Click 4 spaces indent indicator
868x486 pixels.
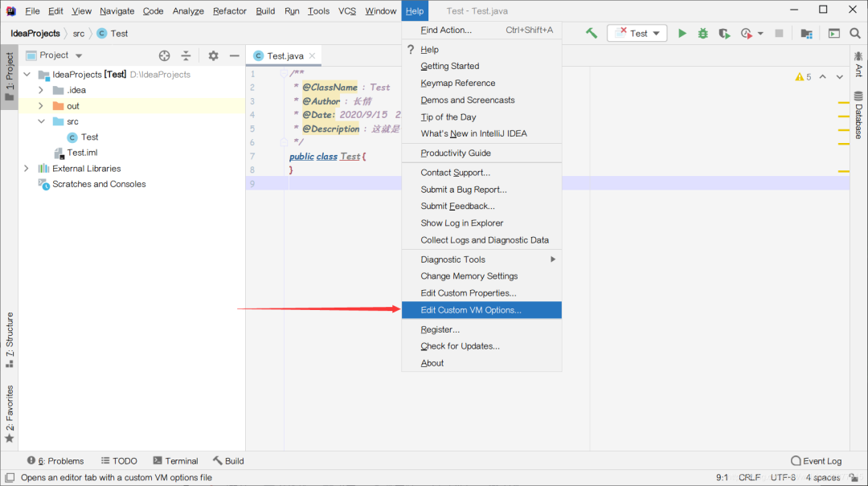[x=823, y=477]
